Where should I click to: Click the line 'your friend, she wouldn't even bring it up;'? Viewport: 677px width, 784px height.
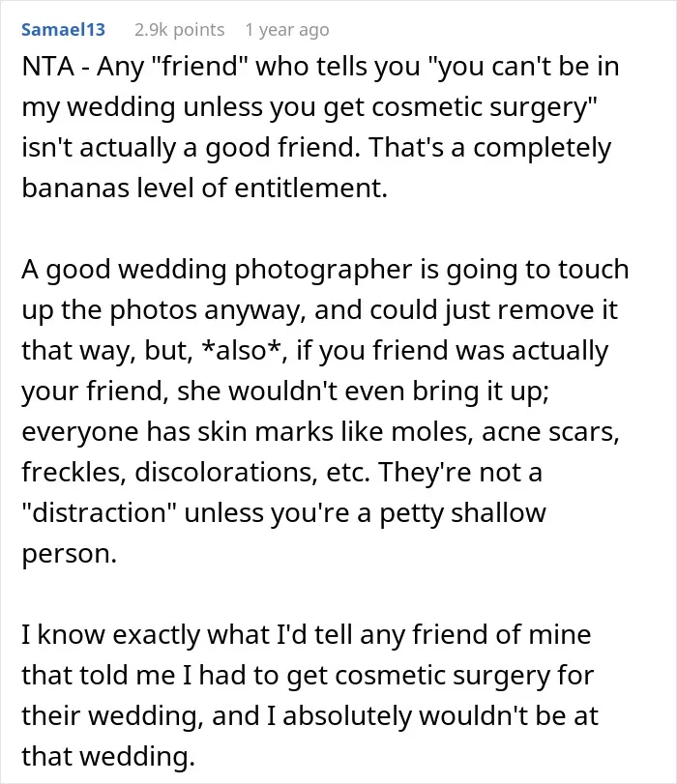pos(285,391)
